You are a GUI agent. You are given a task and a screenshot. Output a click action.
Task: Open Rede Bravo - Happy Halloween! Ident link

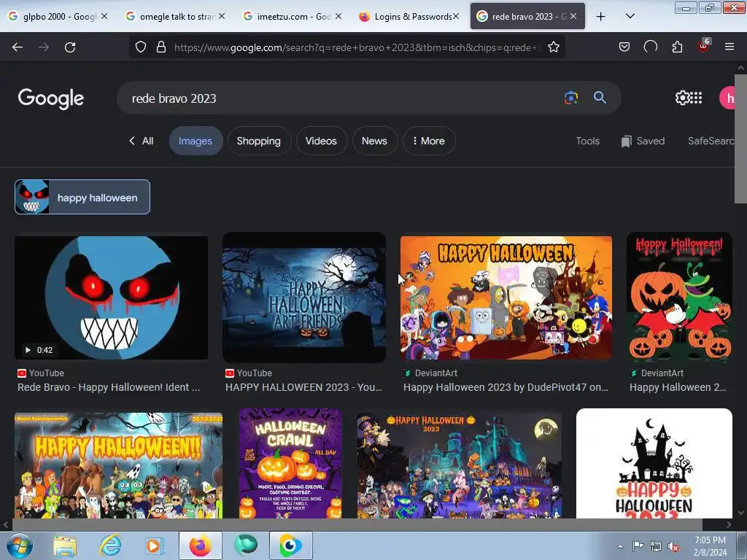pos(109,387)
